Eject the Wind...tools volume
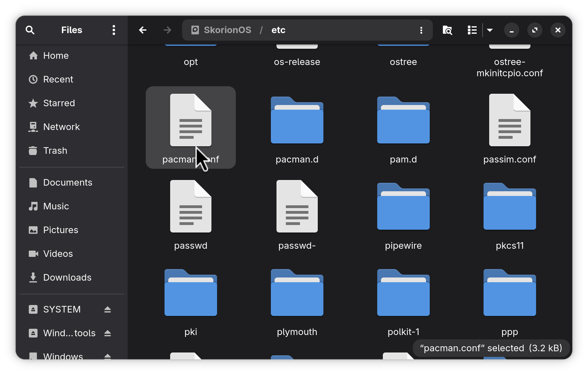 [108, 333]
